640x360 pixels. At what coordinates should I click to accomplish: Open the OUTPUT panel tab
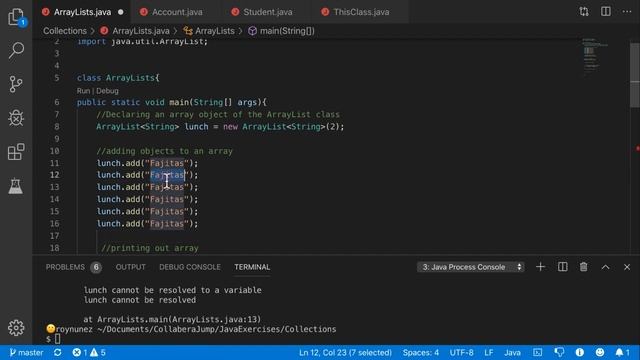131,267
